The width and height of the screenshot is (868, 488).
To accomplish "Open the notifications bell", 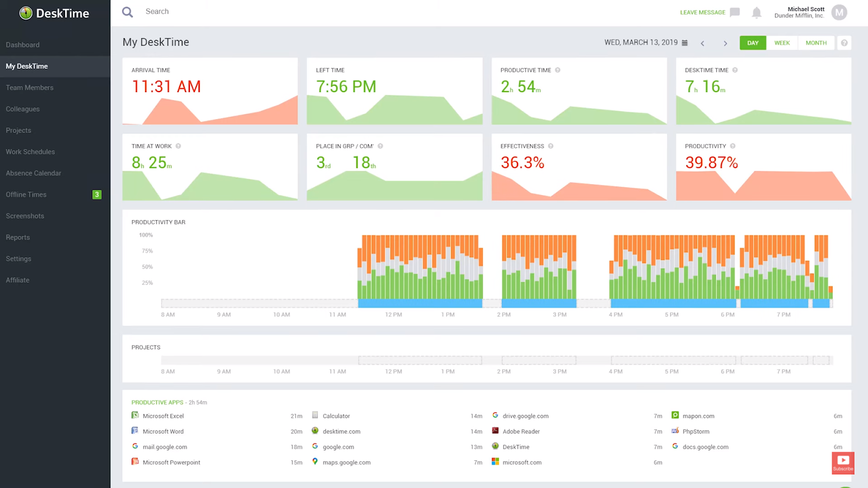I will pos(756,12).
